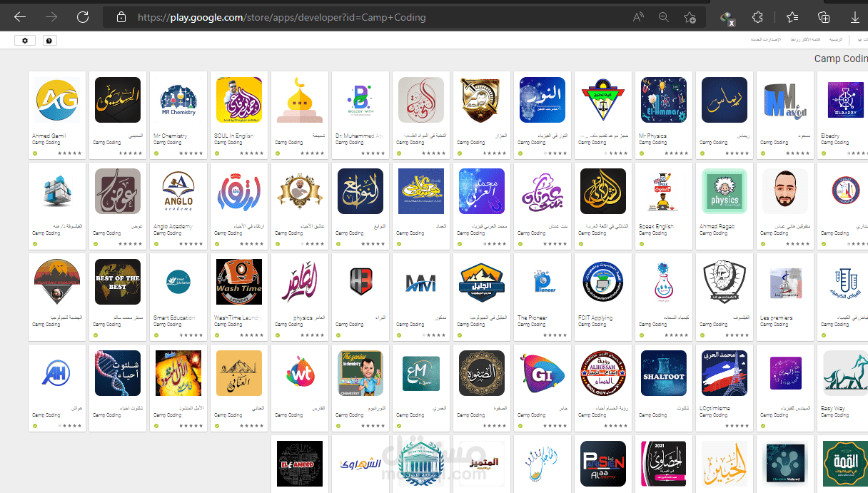View site information lock icon
868x493 pixels.
click(121, 17)
